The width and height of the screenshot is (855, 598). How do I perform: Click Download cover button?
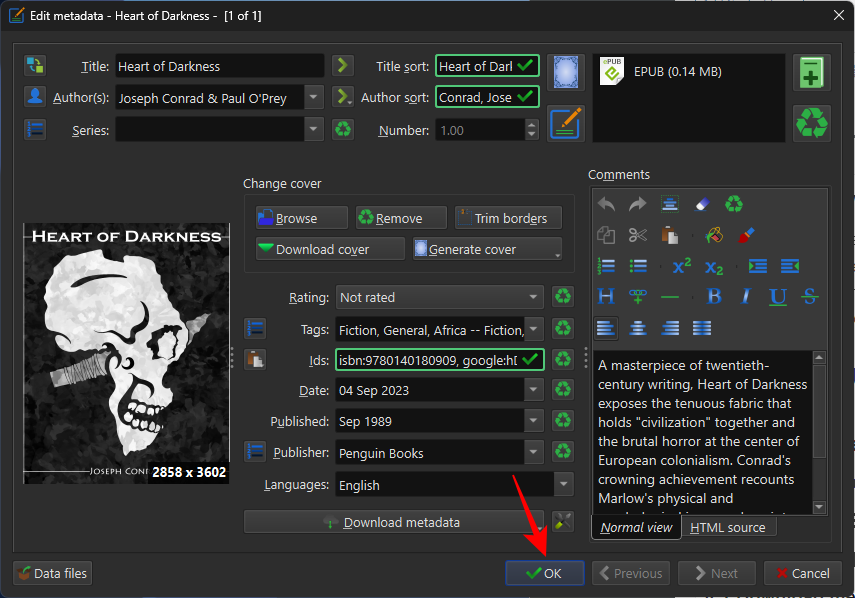point(330,249)
